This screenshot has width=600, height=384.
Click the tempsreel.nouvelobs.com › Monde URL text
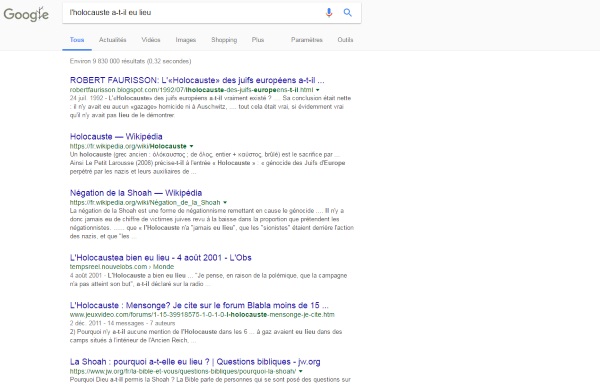[x=122, y=267]
